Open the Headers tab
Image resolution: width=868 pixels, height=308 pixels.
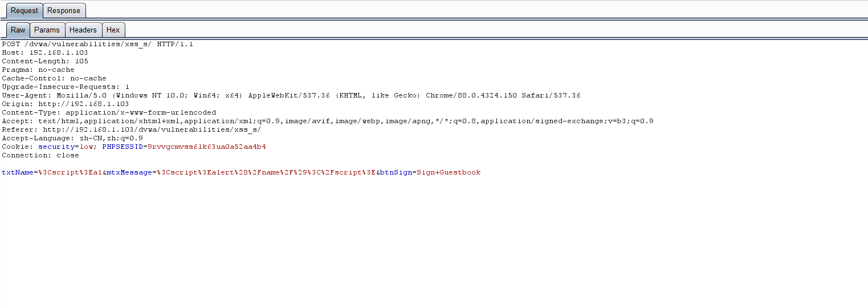[x=83, y=30]
